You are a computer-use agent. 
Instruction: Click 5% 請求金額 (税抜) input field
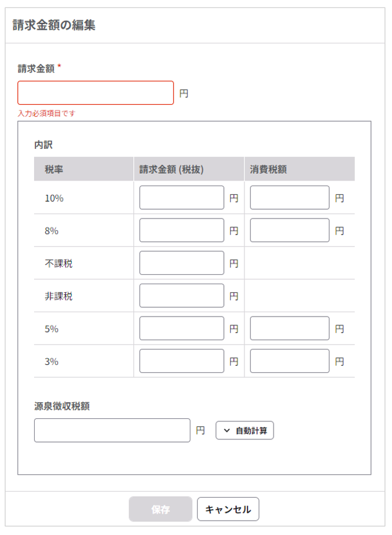click(181, 328)
